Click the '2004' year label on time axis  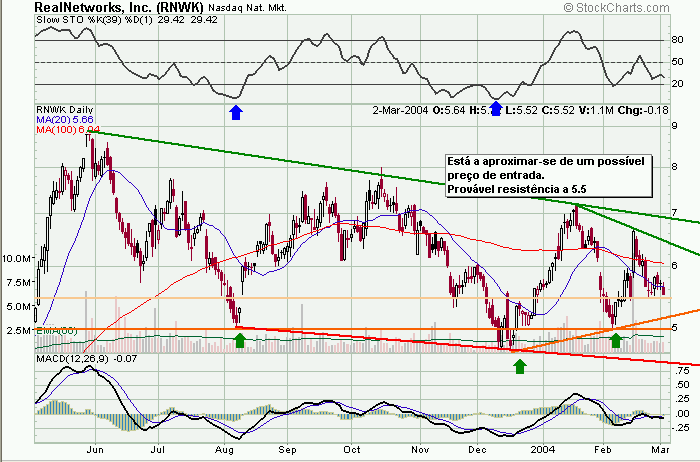point(544,450)
